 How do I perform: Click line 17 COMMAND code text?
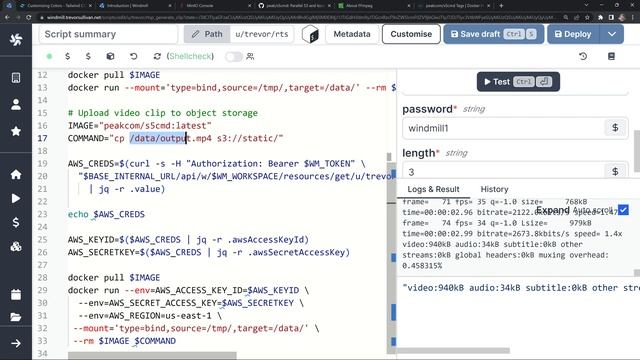176,138
